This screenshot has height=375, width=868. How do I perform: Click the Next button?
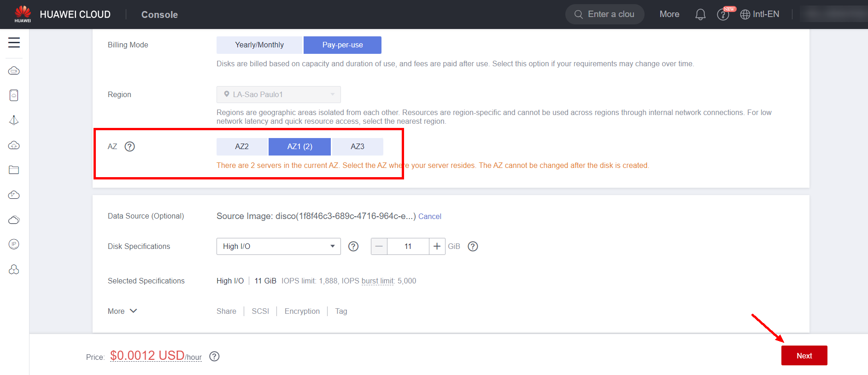[x=804, y=356]
